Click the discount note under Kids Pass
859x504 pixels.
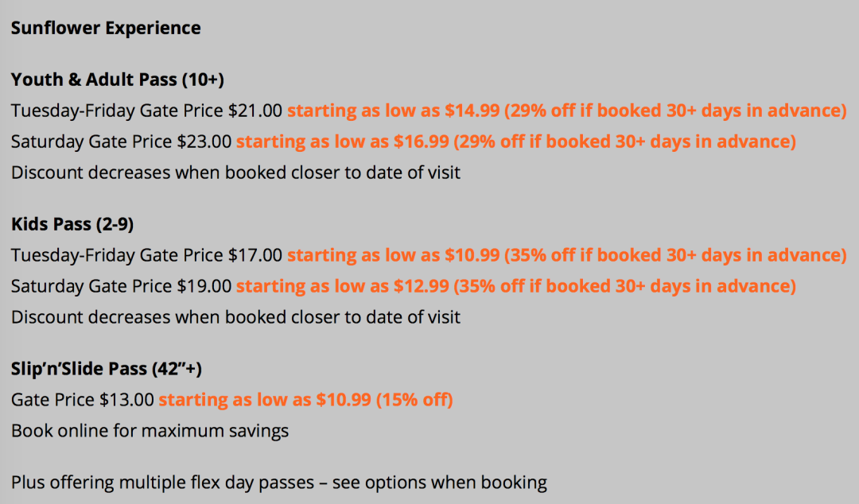235,317
